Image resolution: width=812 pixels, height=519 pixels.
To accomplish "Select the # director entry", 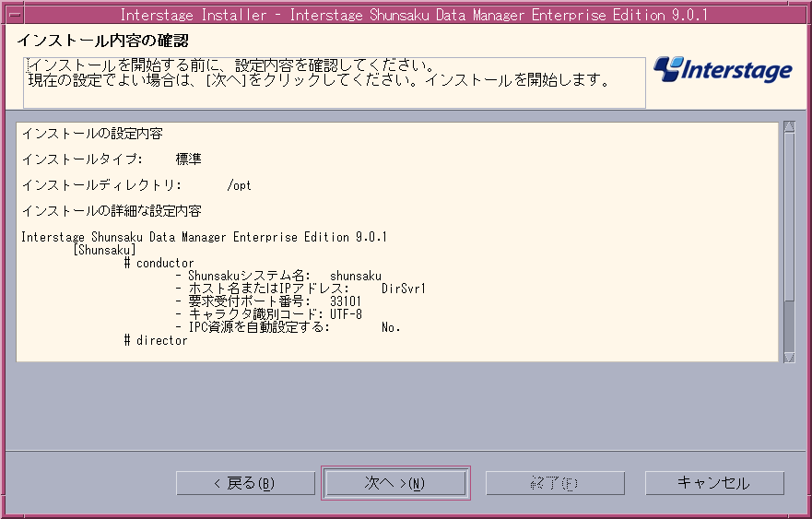I will pos(156,340).
